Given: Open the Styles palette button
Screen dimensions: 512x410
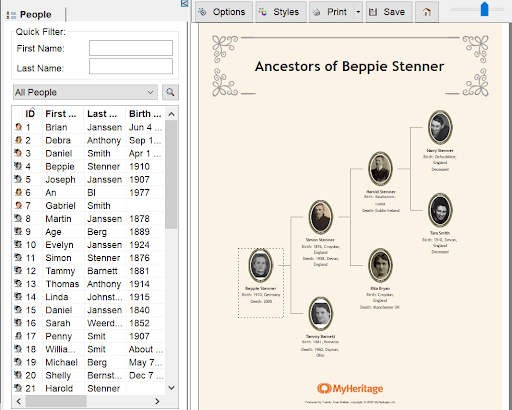Looking at the screenshot, I should coord(281,12).
